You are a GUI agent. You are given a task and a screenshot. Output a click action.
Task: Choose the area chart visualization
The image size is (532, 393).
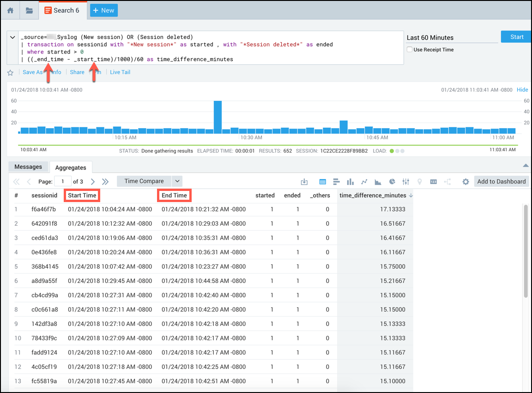[x=378, y=182]
